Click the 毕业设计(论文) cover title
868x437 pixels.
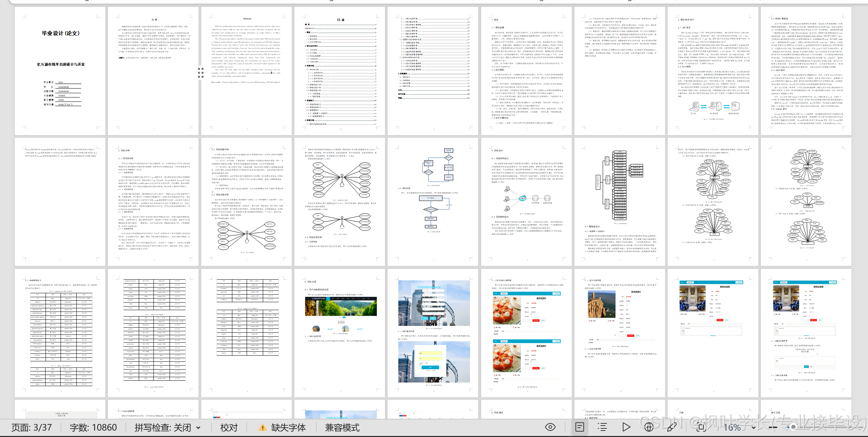point(61,33)
